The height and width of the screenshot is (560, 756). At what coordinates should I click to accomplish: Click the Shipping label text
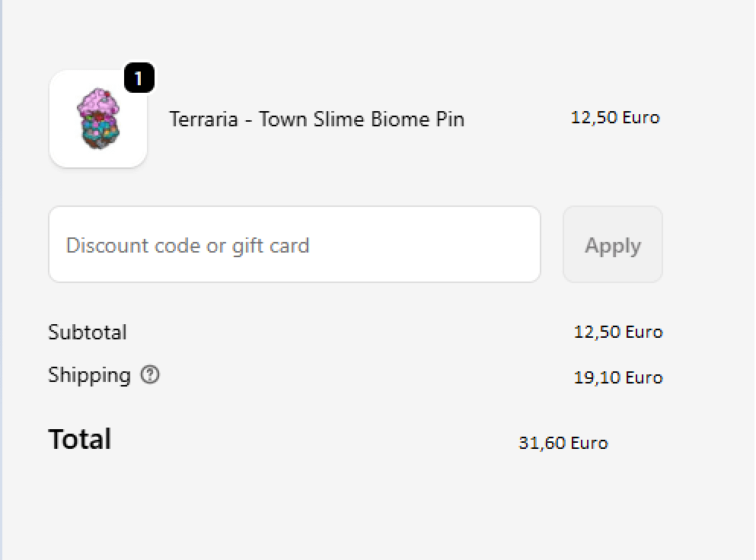[x=89, y=375]
